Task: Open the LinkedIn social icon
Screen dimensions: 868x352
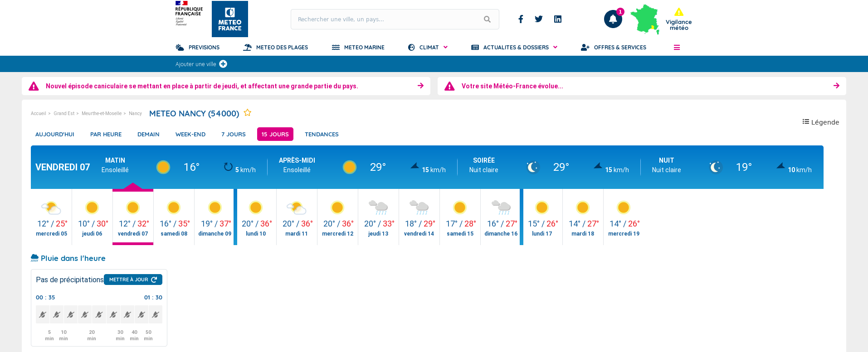Action: 558,19
